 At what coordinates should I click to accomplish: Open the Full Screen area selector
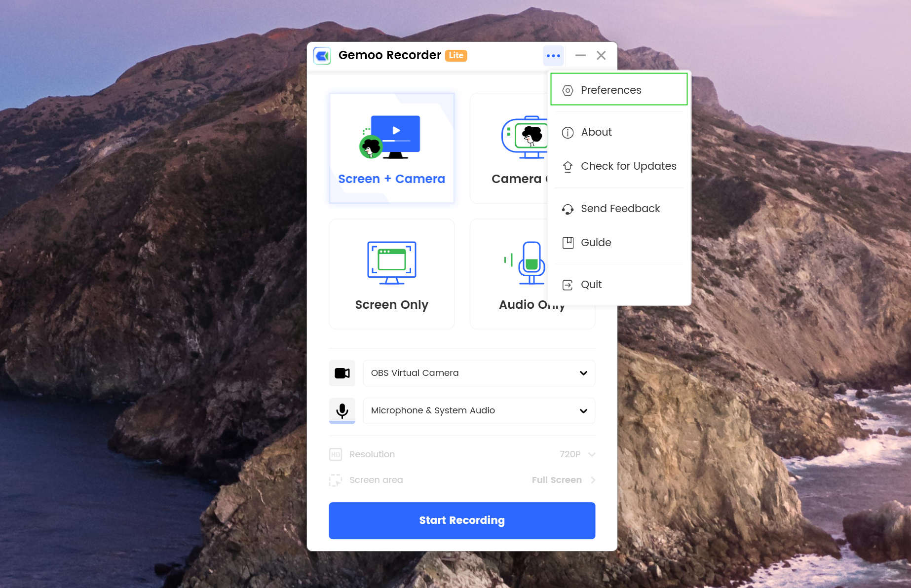click(564, 480)
